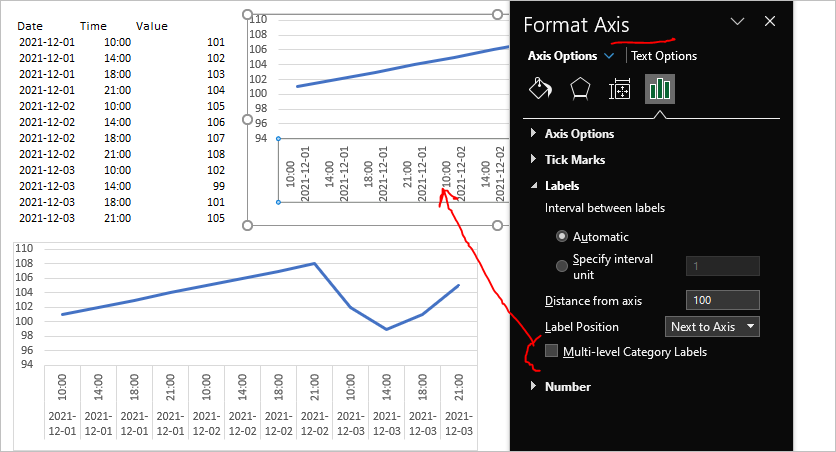The width and height of the screenshot is (836, 452).
Task: Click the Distance from axis field
Action: coord(722,300)
